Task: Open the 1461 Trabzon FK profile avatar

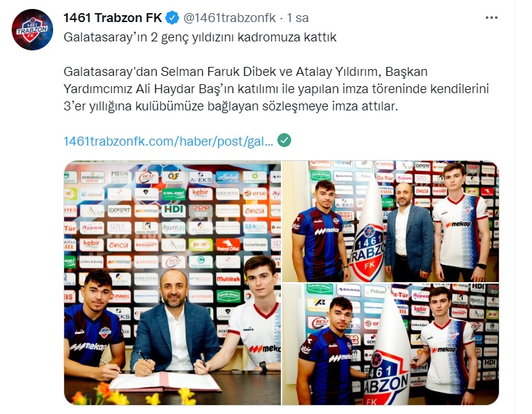Action: pyautogui.click(x=32, y=30)
